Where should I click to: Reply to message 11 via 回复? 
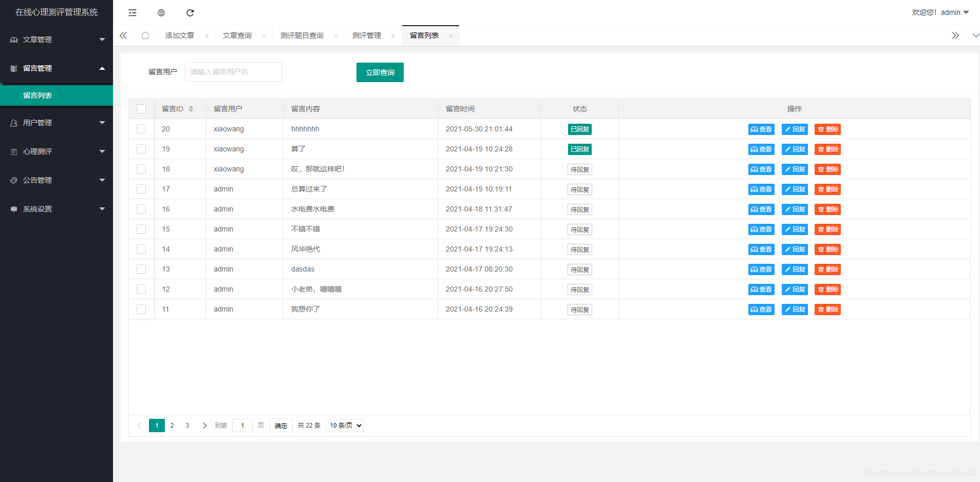pyautogui.click(x=795, y=310)
